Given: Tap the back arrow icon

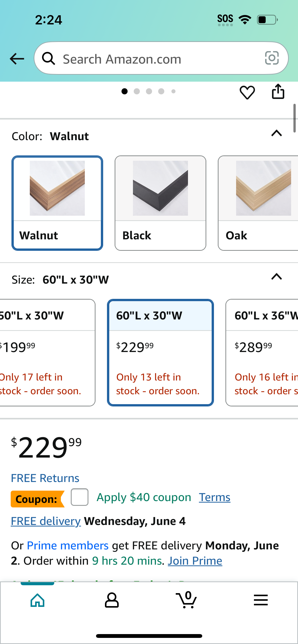Looking at the screenshot, I should tap(17, 59).
